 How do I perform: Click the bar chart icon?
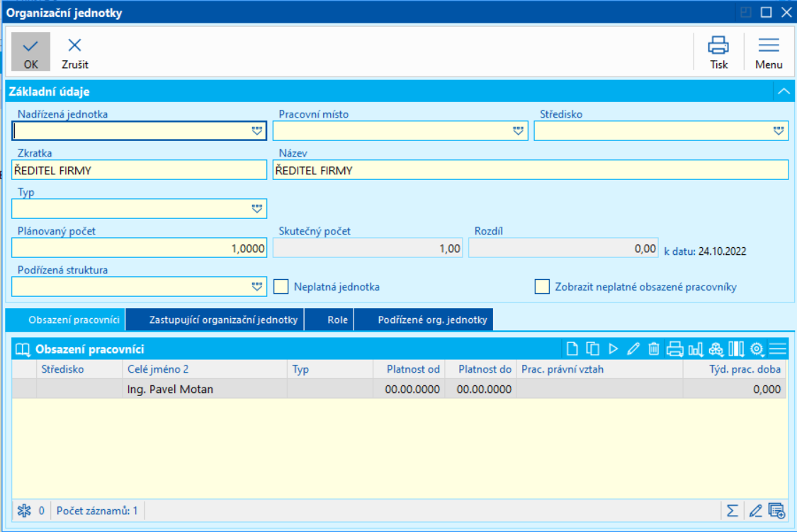pyautogui.click(x=696, y=349)
